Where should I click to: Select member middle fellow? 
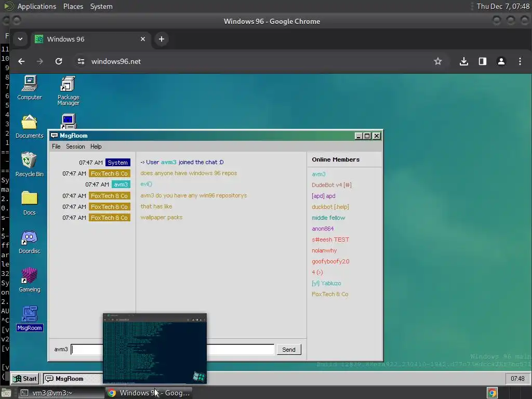328,218
